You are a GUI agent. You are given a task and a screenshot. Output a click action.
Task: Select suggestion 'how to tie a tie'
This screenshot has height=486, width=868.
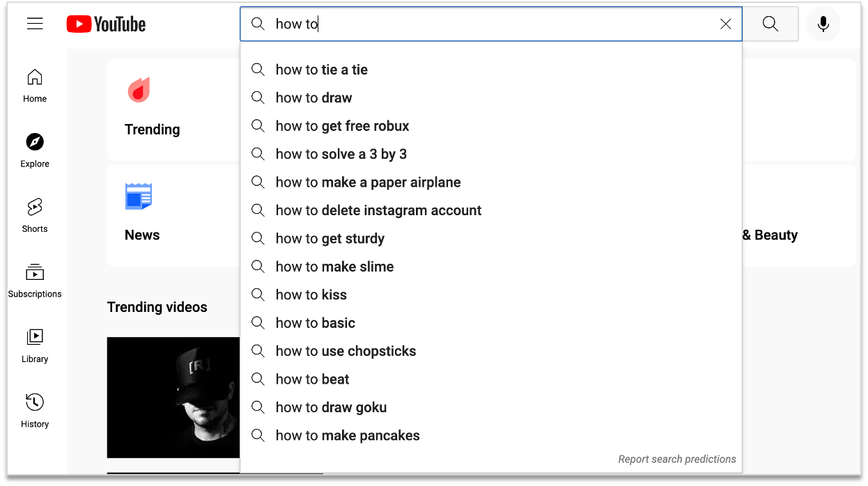tap(321, 70)
